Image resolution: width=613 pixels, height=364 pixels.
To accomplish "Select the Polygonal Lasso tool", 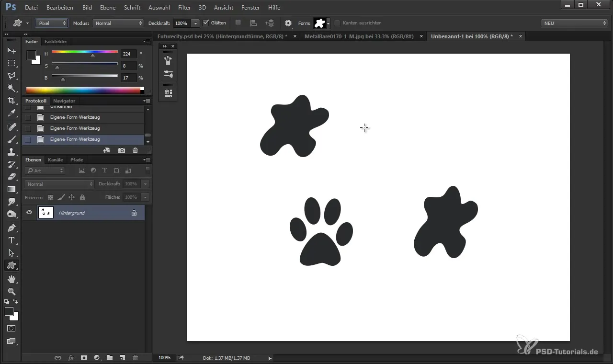I will tap(11, 76).
